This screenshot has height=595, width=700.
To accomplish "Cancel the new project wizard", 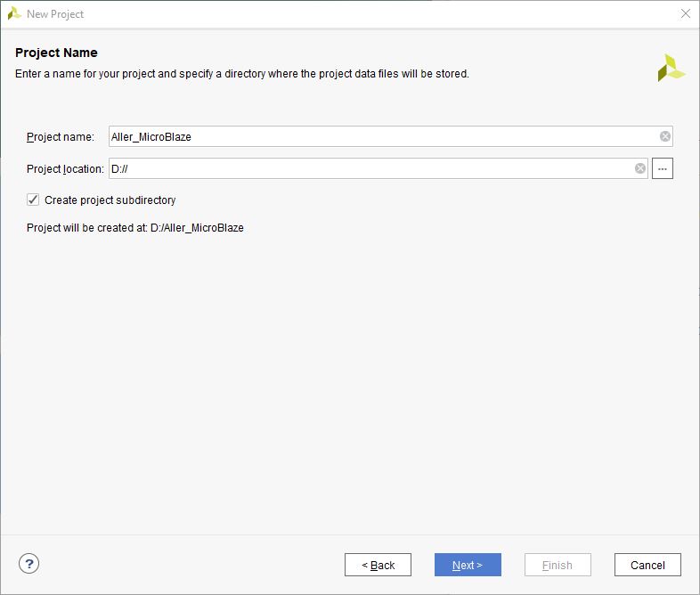I will pos(647,565).
